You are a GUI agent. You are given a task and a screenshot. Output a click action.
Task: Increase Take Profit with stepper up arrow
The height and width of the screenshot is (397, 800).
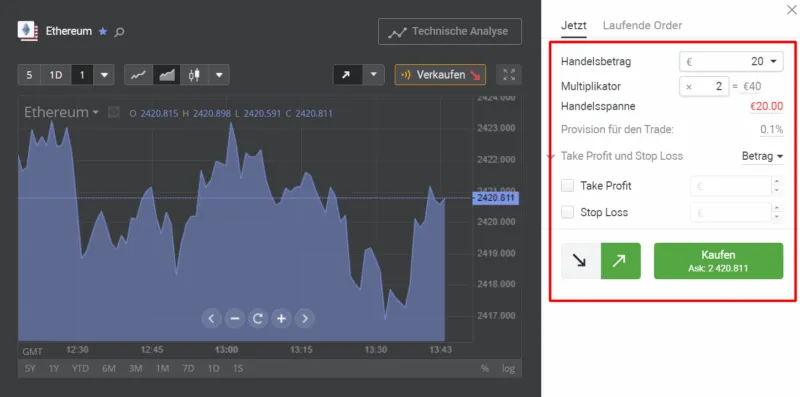777,181
